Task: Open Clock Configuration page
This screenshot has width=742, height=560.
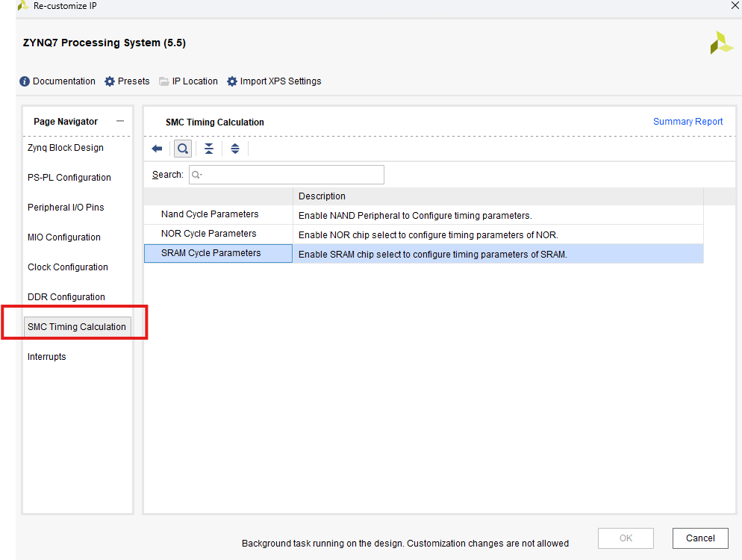Action: [x=68, y=267]
